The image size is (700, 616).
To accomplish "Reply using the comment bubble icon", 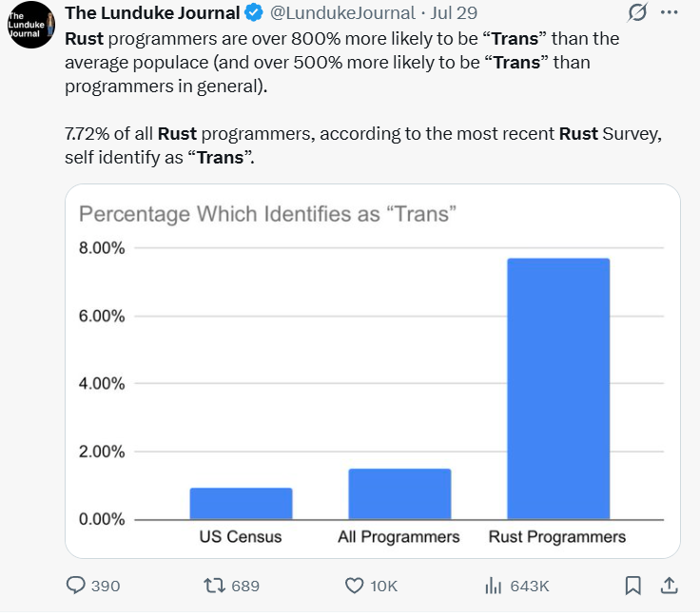I will pos(75,586).
